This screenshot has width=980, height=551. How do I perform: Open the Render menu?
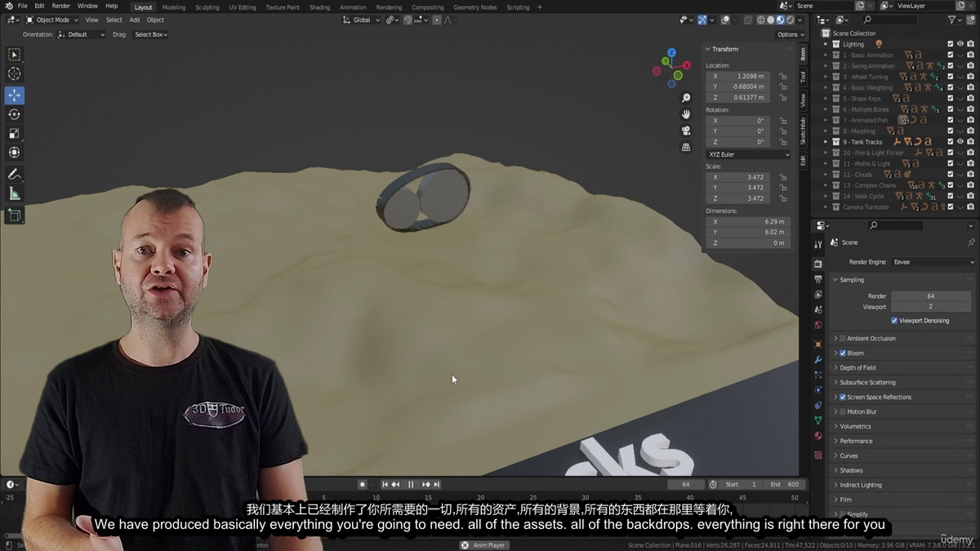(61, 7)
